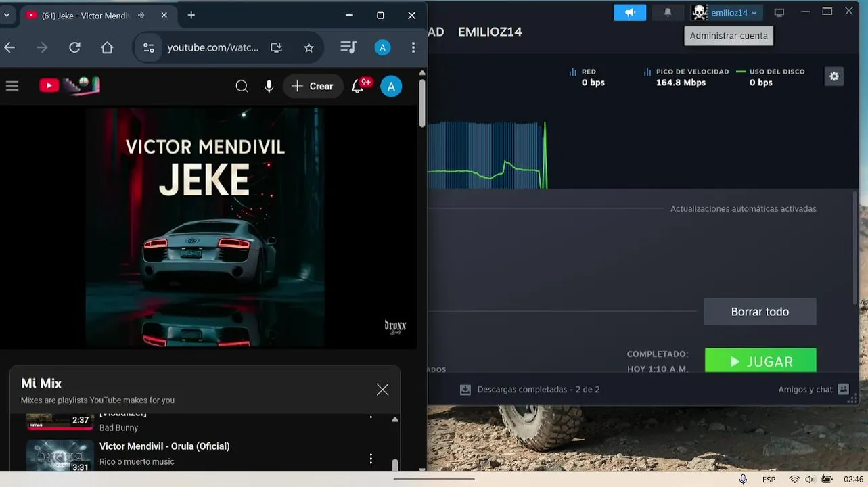This screenshot has width=868, height=487.
Task: Close the Mi Mix playlist panel
Action: point(382,390)
